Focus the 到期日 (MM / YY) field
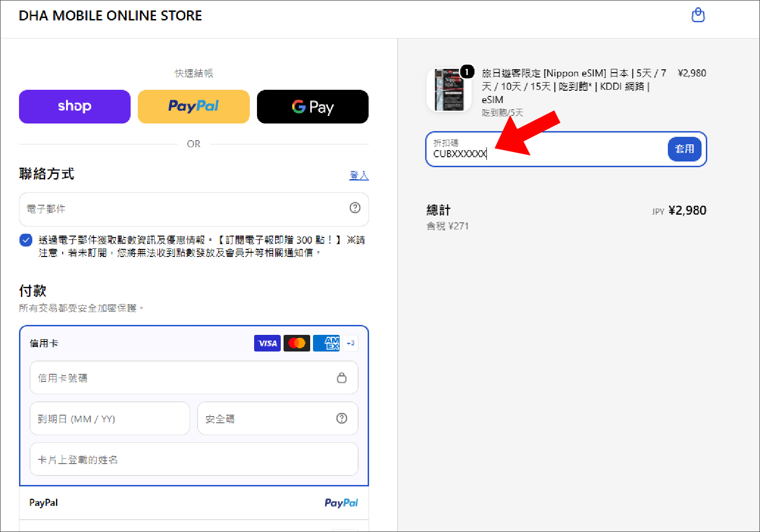 pyautogui.click(x=110, y=418)
